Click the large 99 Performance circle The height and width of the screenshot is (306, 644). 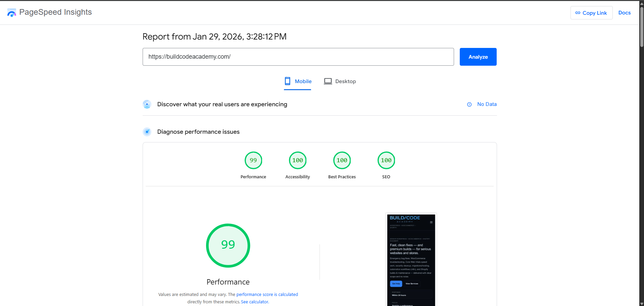(x=228, y=245)
